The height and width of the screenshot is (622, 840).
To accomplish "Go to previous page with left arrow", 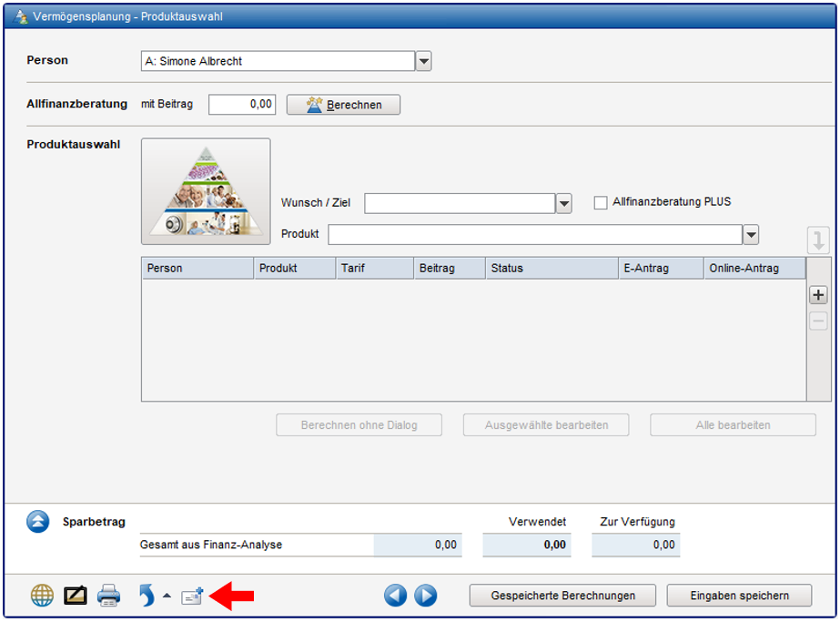I will [x=395, y=597].
